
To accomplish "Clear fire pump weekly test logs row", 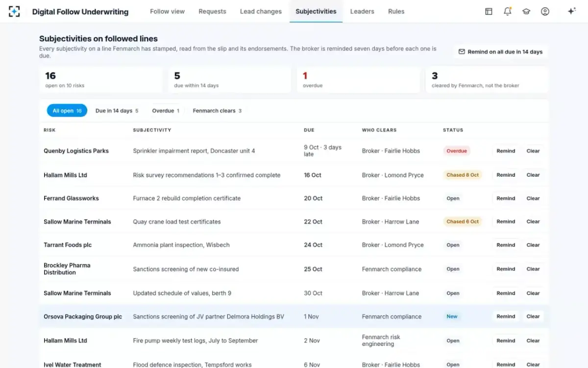I will tap(533, 341).
